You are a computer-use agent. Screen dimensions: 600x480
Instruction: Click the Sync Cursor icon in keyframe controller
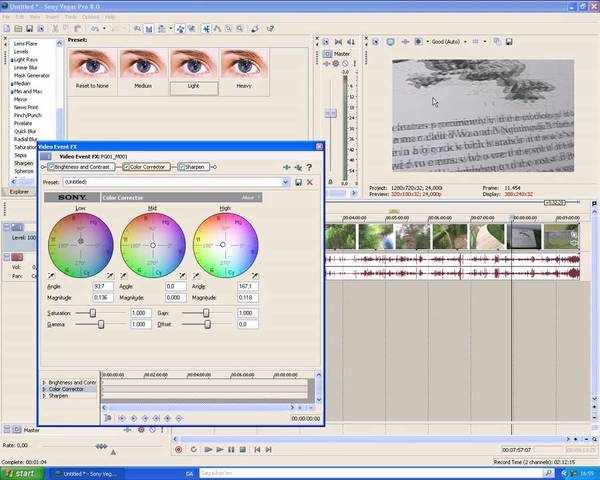click(x=108, y=418)
